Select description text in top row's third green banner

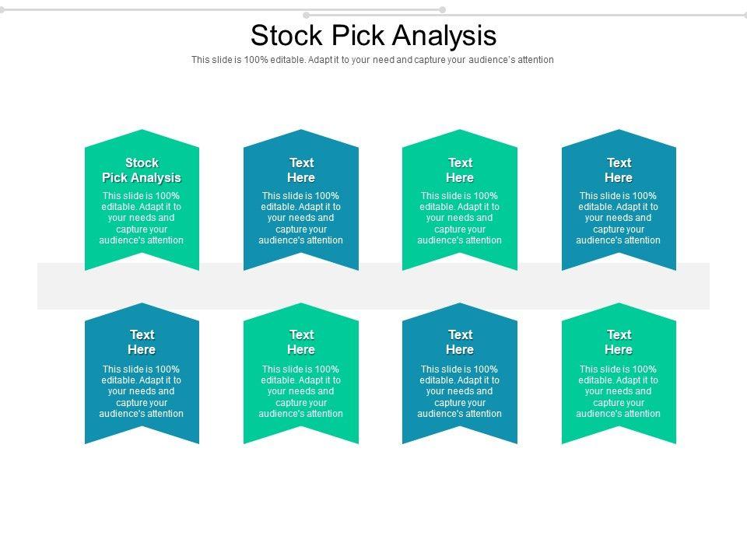[x=460, y=219]
